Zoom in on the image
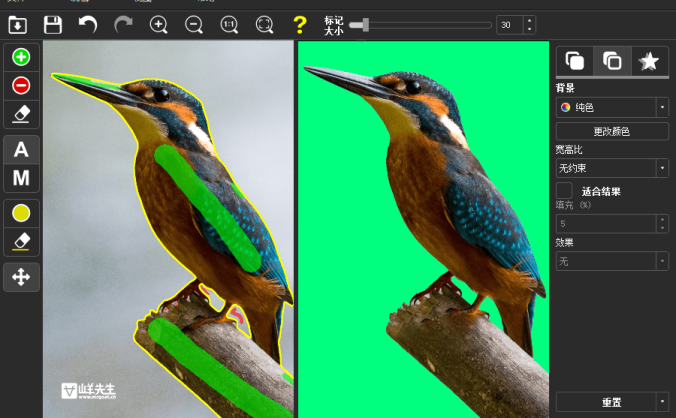Screen dimensions: 676x418 (x=158, y=24)
